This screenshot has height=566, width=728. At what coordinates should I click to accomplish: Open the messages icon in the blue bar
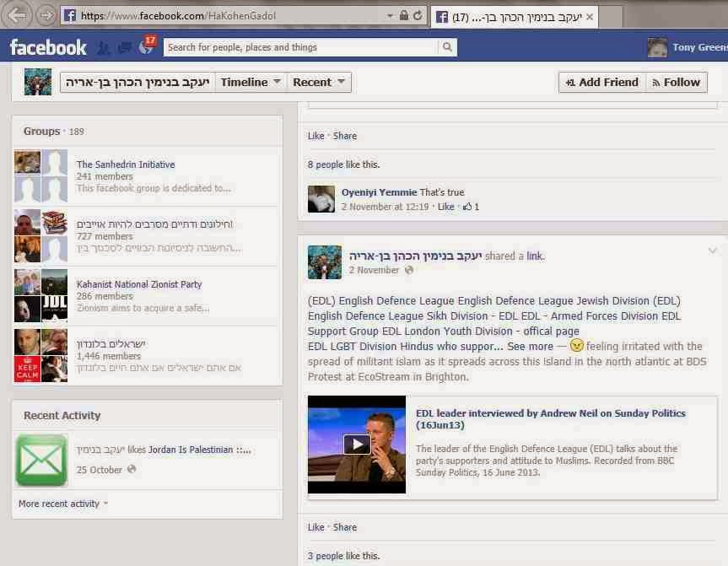(x=125, y=47)
